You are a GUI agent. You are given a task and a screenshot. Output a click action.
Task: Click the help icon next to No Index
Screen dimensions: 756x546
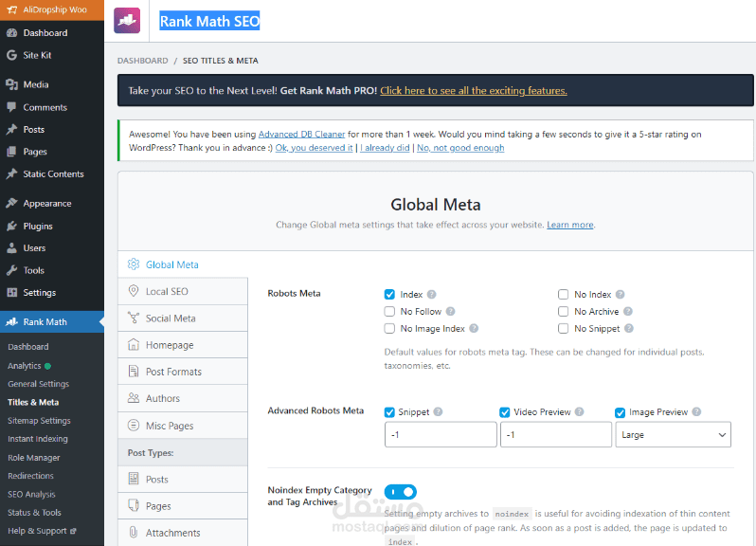(x=620, y=294)
